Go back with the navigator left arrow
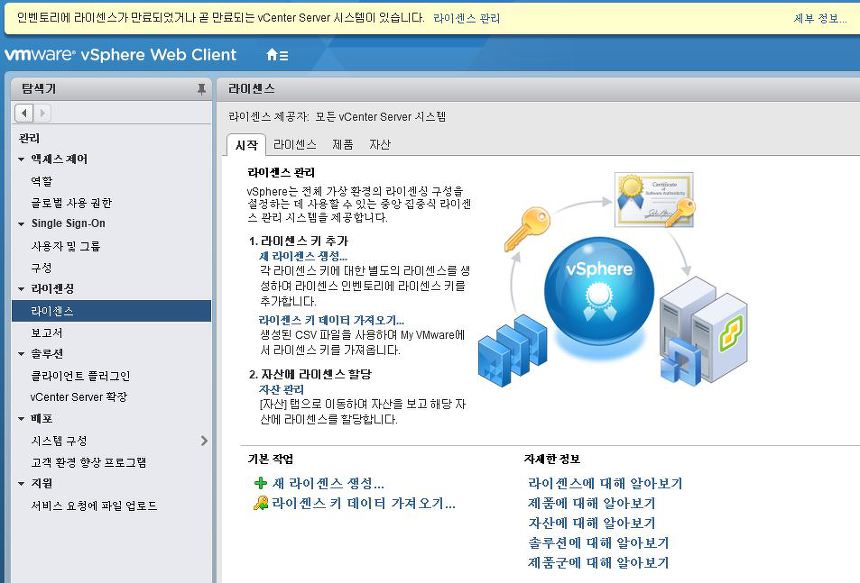 pos(24,113)
